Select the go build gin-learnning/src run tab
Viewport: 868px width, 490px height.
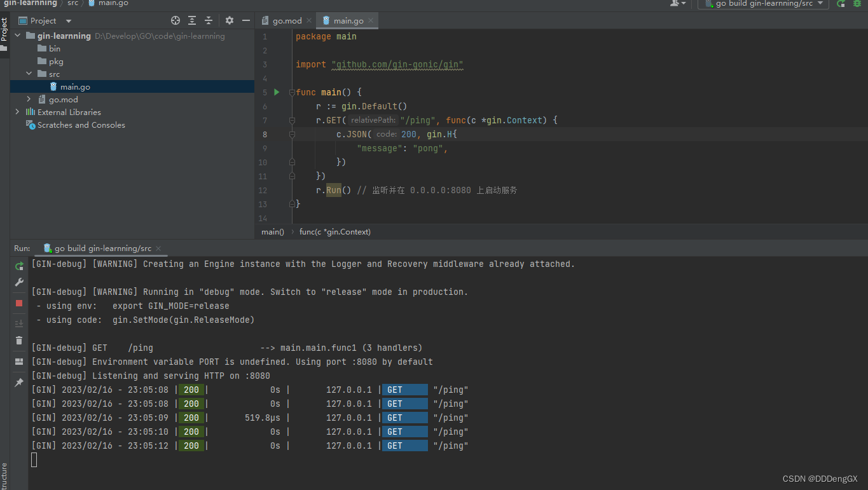coord(102,248)
